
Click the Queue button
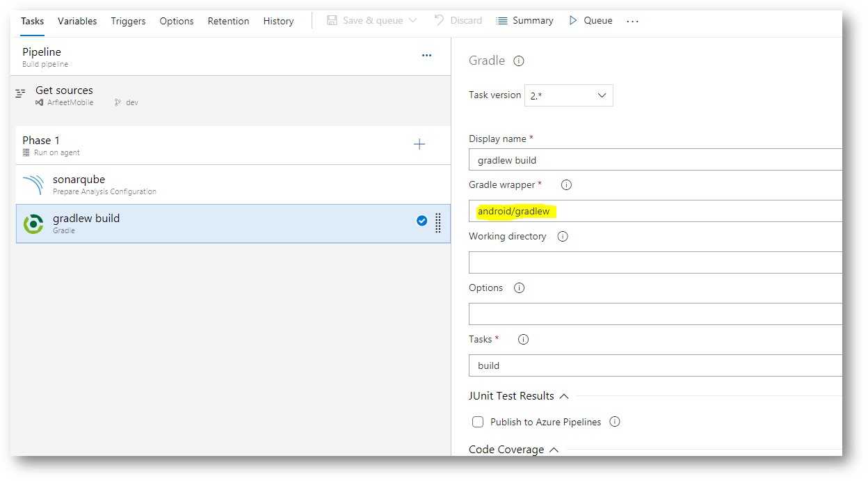pos(590,21)
